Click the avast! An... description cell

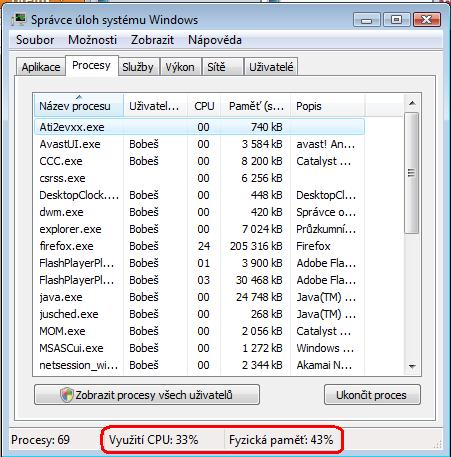326,144
